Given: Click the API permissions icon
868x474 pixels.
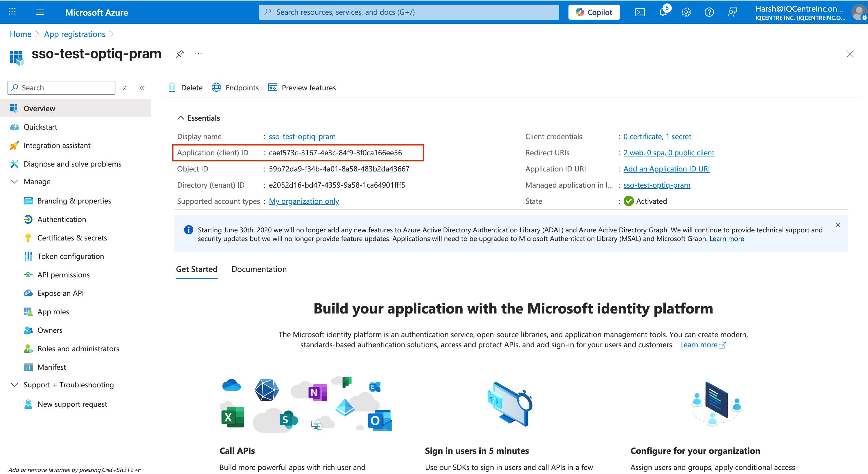Looking at the screenshot, I should coord(28,275).
